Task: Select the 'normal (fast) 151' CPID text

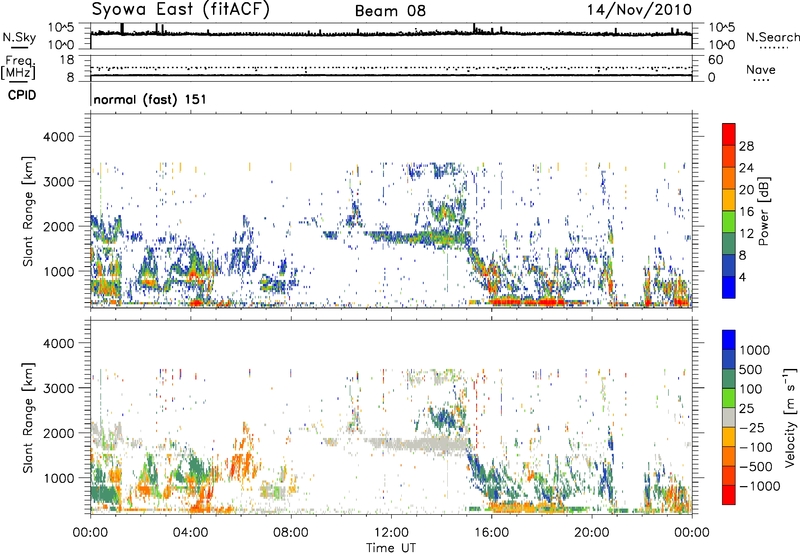Action: 150,99
